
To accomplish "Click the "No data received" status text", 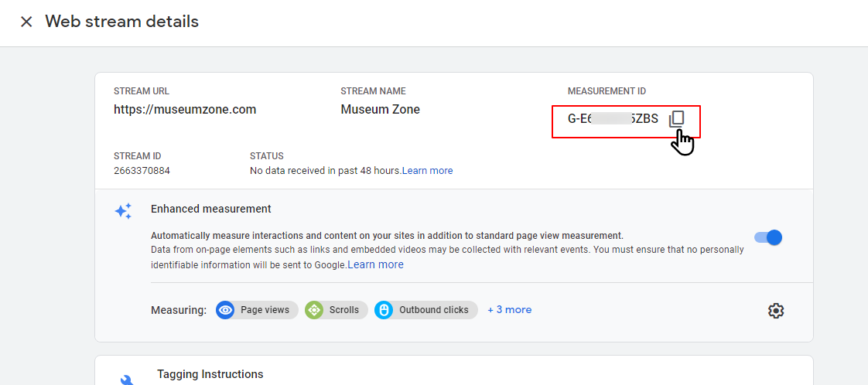I will point(325,171).
